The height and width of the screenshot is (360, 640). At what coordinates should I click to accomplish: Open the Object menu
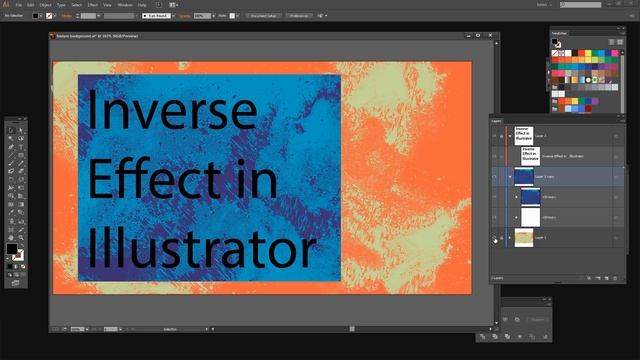click(45, 5)
